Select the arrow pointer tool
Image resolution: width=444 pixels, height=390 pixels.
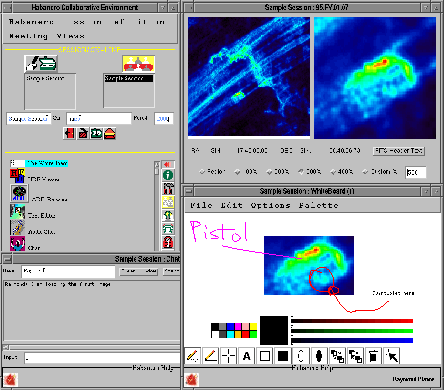(391, 356)
